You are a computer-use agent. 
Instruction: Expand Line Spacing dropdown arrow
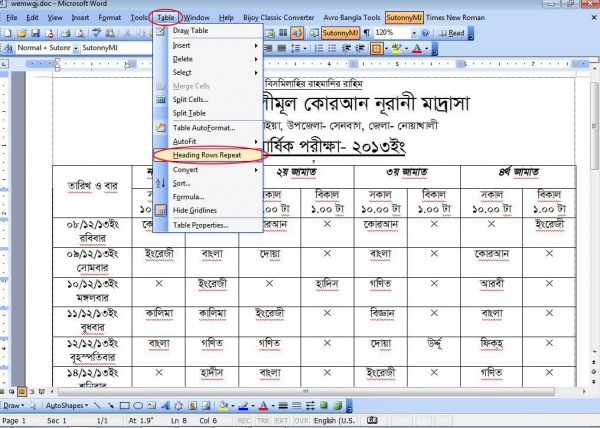pos(305,48)
